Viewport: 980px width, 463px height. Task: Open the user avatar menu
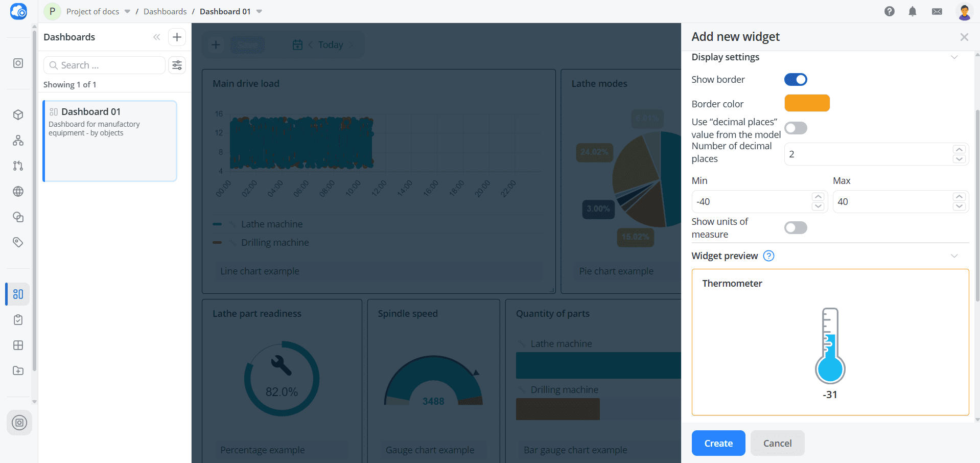pyautogui.click(x=965, y=11)
